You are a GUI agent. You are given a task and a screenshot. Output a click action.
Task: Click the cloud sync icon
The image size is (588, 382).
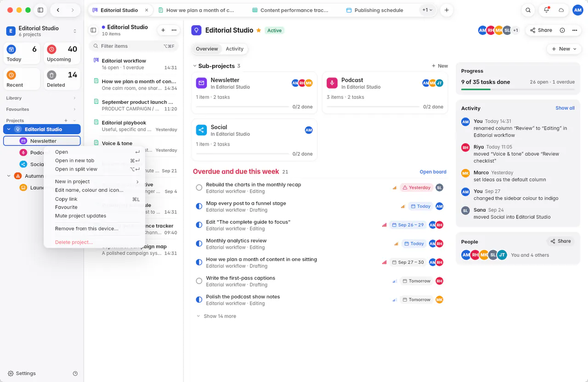(x=561, y=10)
